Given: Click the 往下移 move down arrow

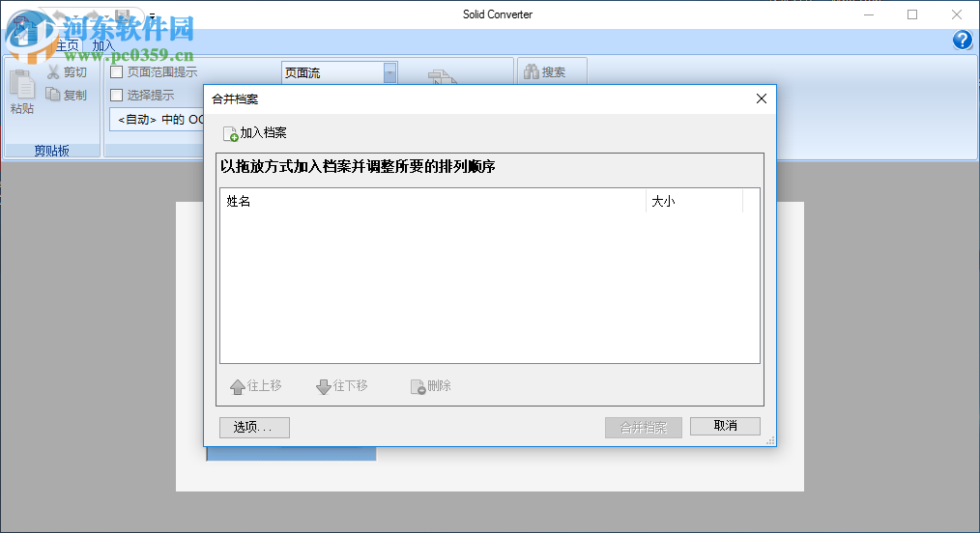Looking at the screenshot, I should coord(342,386).
